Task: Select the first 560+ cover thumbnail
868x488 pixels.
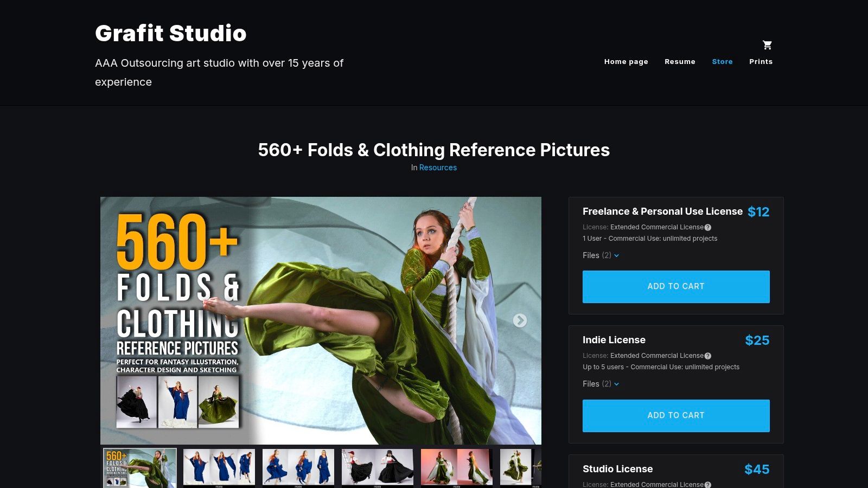Action: click(140, 467)
